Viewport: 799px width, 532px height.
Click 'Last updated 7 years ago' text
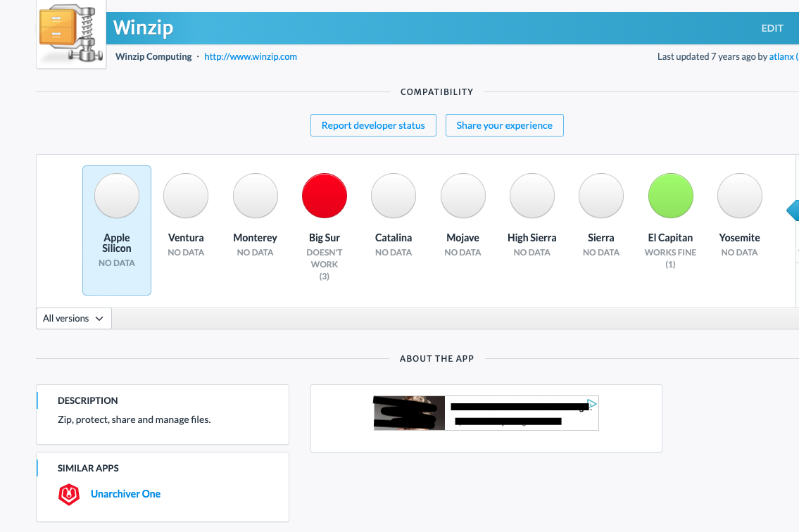(706, 56)
